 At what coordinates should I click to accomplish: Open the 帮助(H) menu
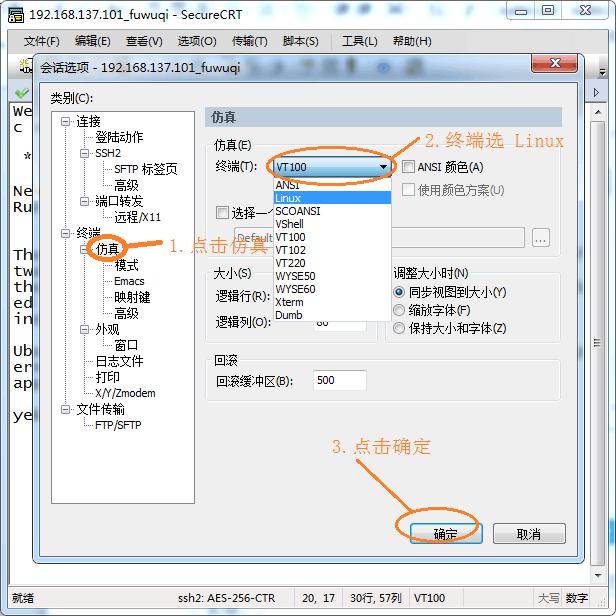pyautogui.click(x=412, y=41)
